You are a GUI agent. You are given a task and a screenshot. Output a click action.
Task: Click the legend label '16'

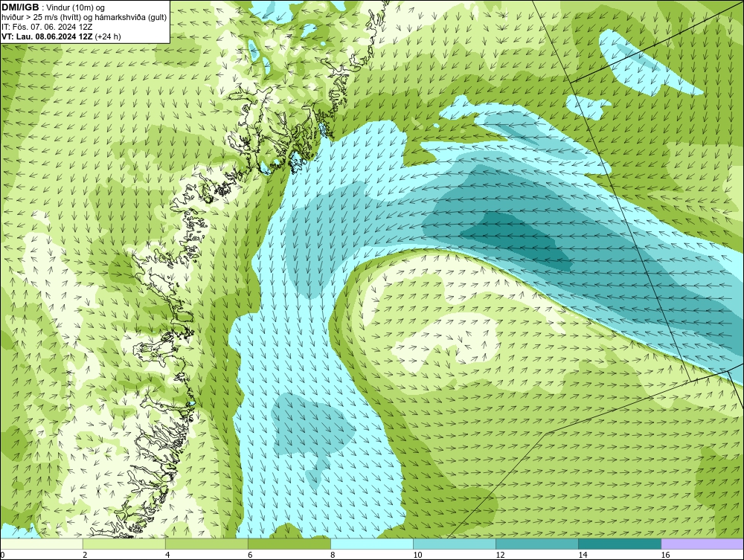coord(665,555)
